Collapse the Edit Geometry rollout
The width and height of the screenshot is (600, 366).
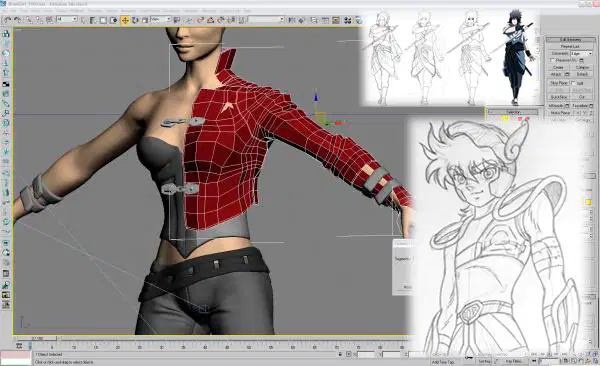pyautogui.click(x=571, y=40)
